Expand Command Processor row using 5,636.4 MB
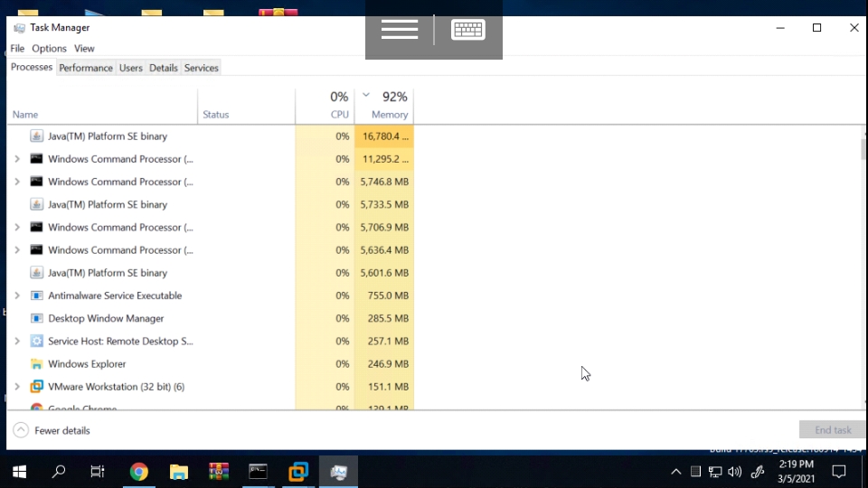 point(17,249)
